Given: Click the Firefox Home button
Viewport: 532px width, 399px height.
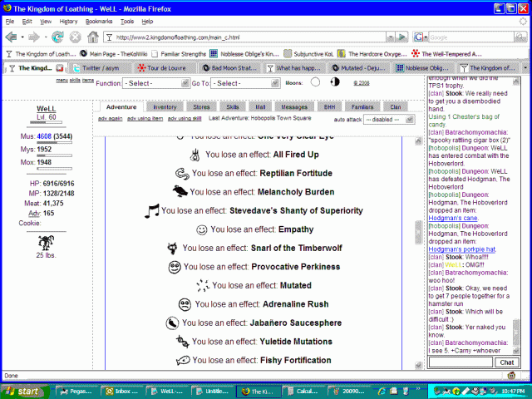Looking at the screenshot, I should click(x=93, y=37).
